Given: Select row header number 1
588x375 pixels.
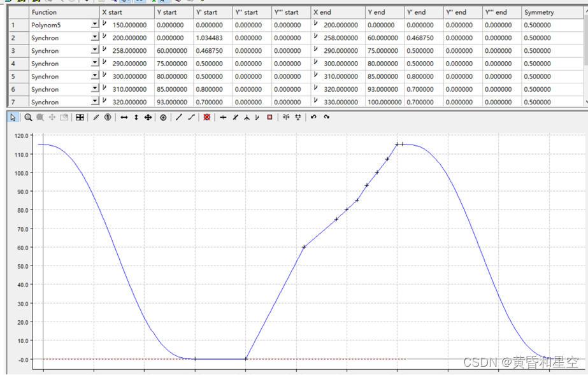Looking at the screenshot, I should [x=18, y=25].
